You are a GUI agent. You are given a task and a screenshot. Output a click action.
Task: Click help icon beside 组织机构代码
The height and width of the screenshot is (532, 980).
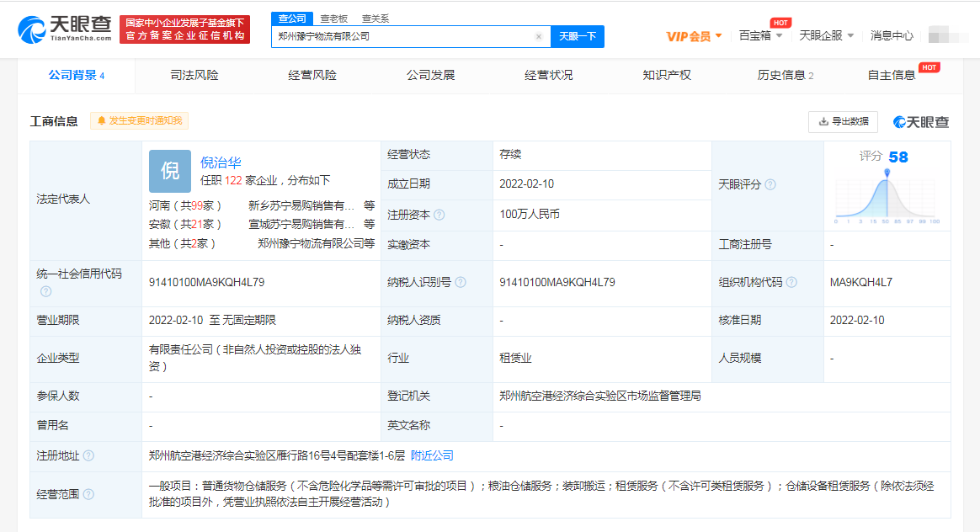[x=791, y=282]
